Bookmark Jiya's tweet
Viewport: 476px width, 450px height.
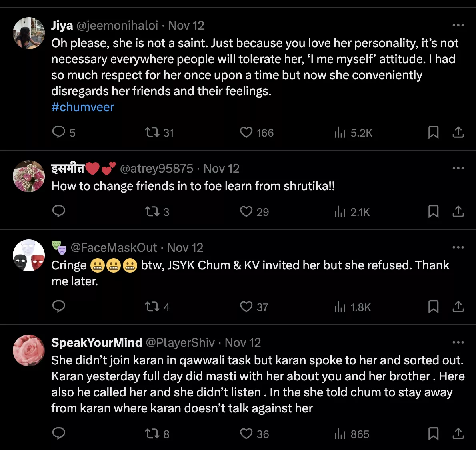tap(433, 132)
